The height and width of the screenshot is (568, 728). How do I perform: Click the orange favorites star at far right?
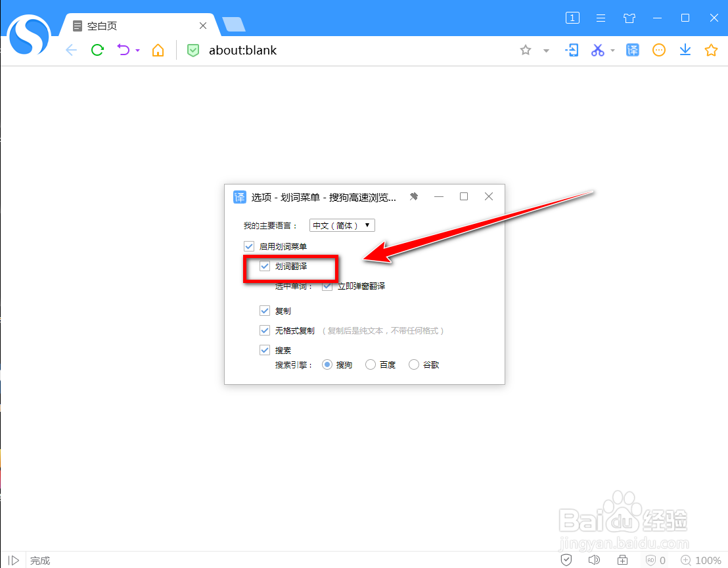[x=711, y=50]
